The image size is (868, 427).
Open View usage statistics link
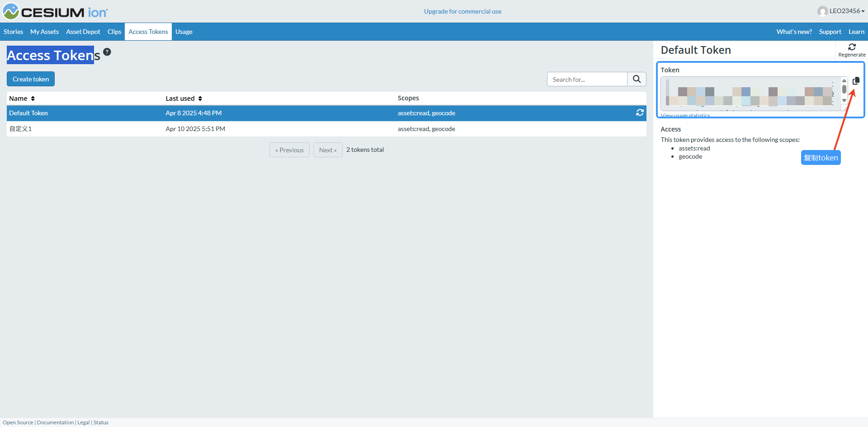point(685,115)
